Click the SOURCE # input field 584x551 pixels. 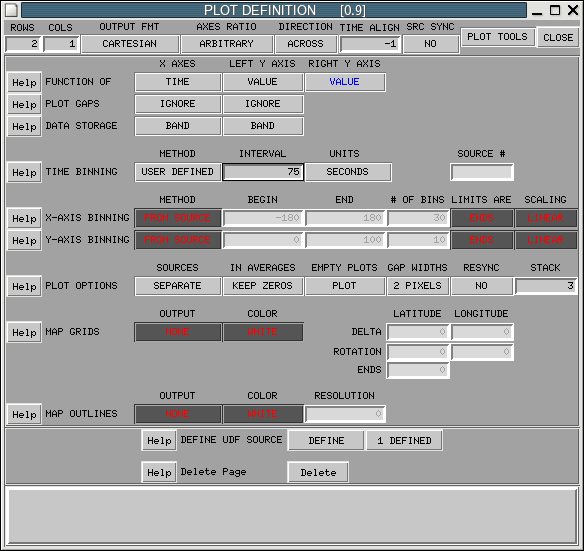pyautogui.click(x=482, y=172)
